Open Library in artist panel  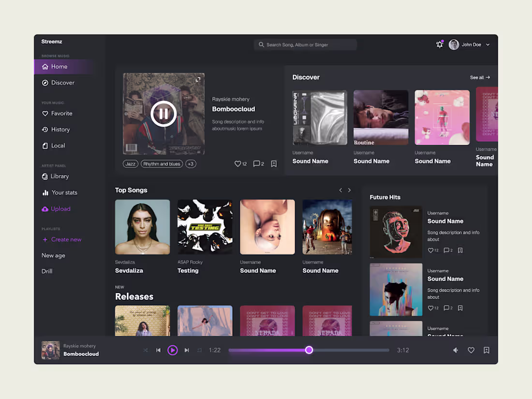pos(55,177)
